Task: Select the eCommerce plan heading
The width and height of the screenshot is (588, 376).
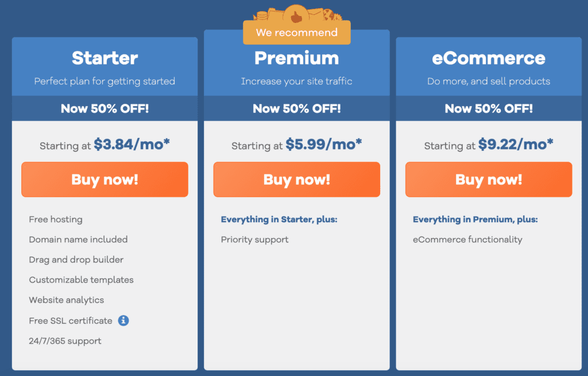Action: pos(489,58)
